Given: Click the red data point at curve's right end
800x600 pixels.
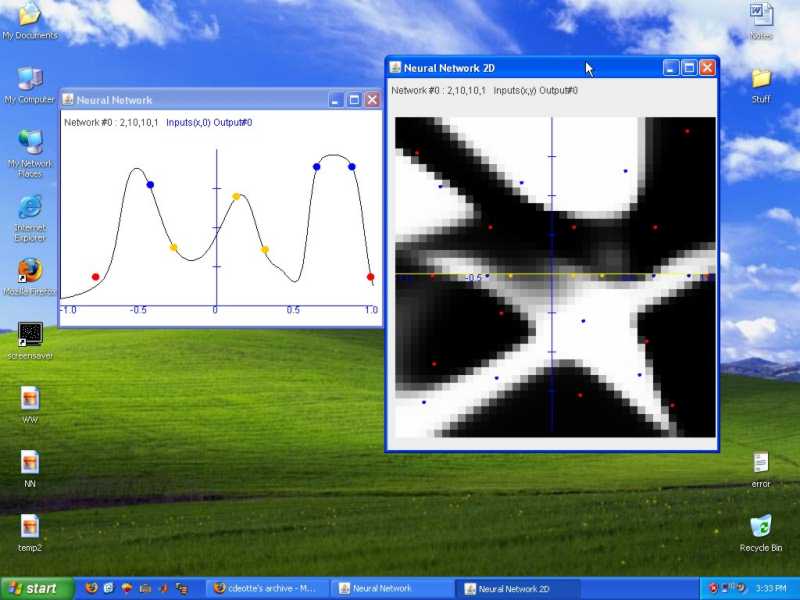Looking at the screenshot, I should (x=370, y=277).
